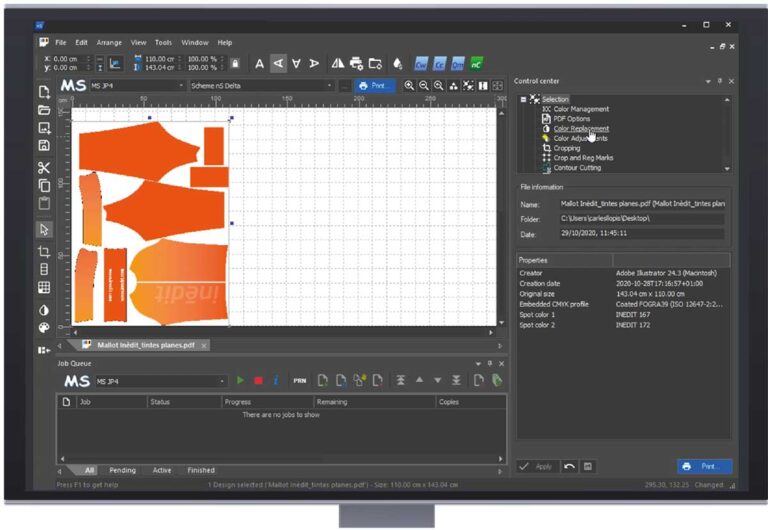Select the contrast half-circle color tool

click(44, 311)
